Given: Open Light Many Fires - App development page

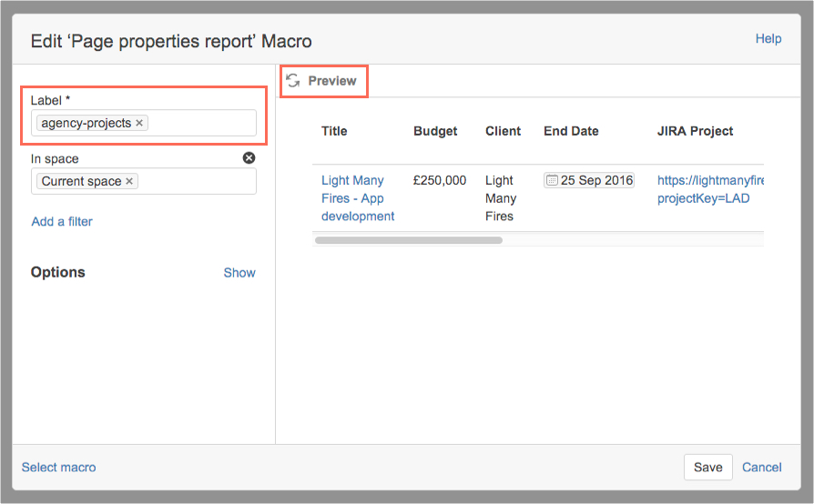Looking at the screenshot, I should click(357, 198).
